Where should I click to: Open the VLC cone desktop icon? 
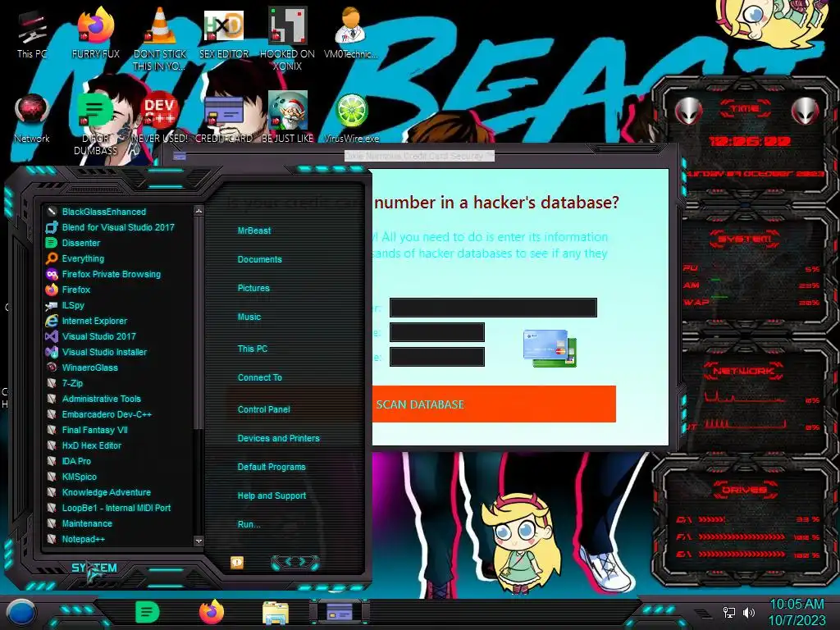[160, 38]
